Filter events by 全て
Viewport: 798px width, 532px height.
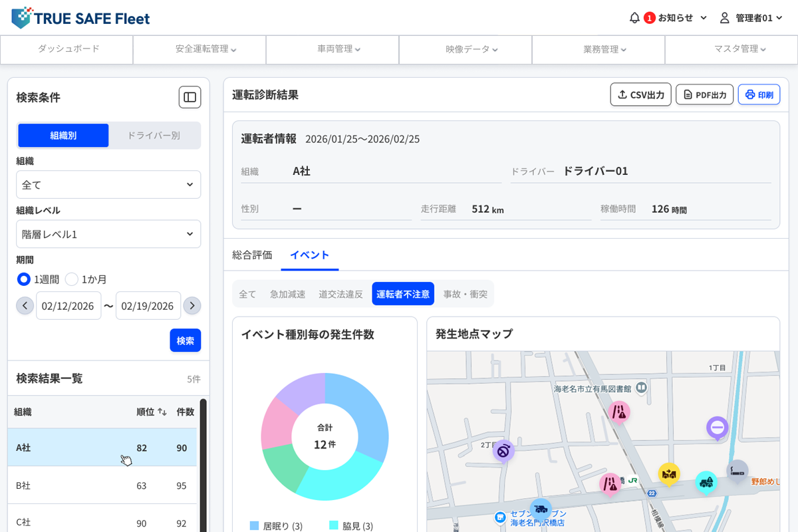[247, 294]
